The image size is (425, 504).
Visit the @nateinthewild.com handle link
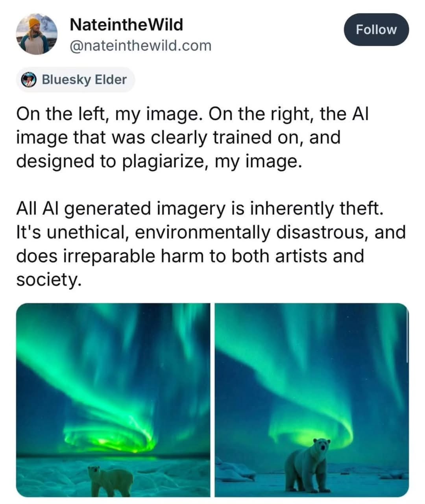pyautogui.click(x=140, y=46)
